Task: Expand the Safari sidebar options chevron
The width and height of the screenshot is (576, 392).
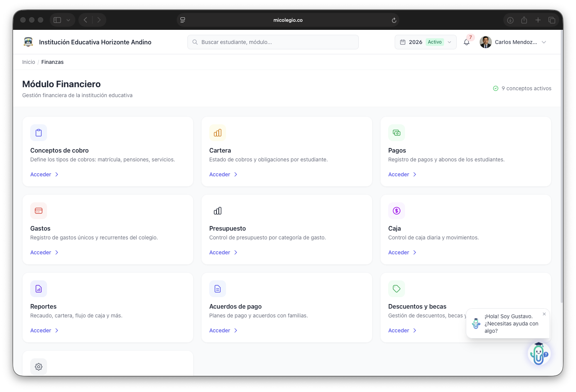Action: point(68,20)
